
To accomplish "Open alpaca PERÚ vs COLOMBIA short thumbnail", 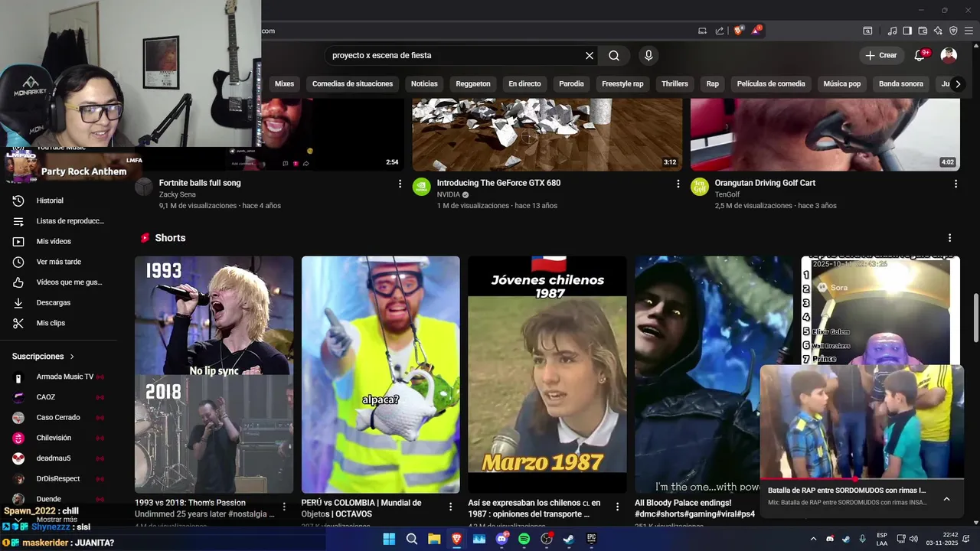I will pyautogui.click(x=381, y=375).
